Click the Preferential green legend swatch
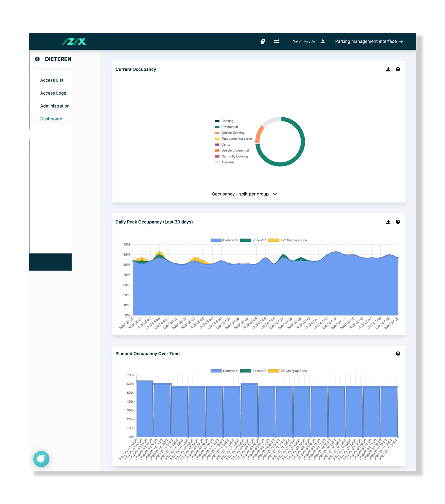This screenshot has height=504, width=445. (217, 127)
